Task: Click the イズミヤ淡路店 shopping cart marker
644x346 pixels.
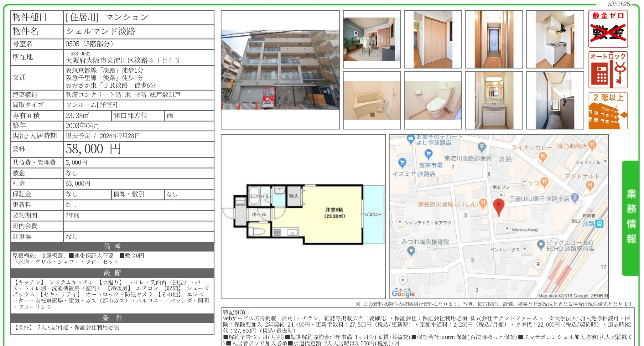Action: pos(402,163)
